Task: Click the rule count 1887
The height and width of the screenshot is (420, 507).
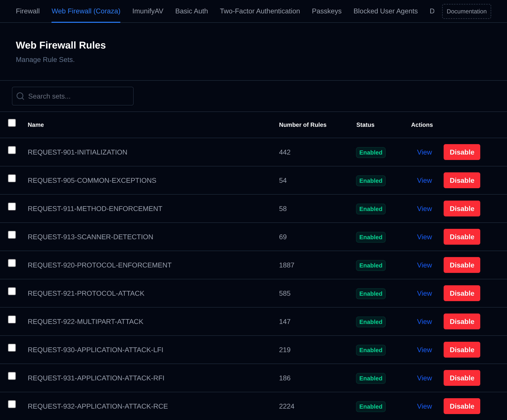Action: coord(287,265)
